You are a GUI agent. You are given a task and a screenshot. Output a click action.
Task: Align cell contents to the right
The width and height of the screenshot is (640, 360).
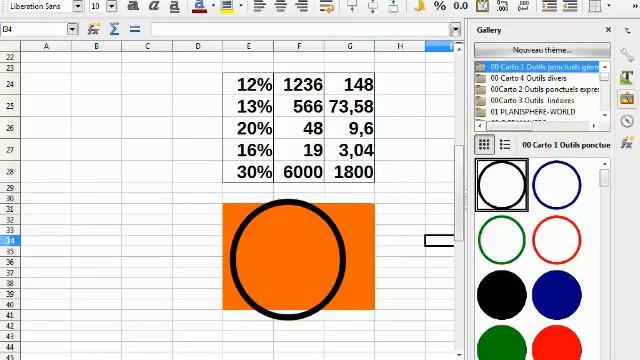(x=302, y=6)
